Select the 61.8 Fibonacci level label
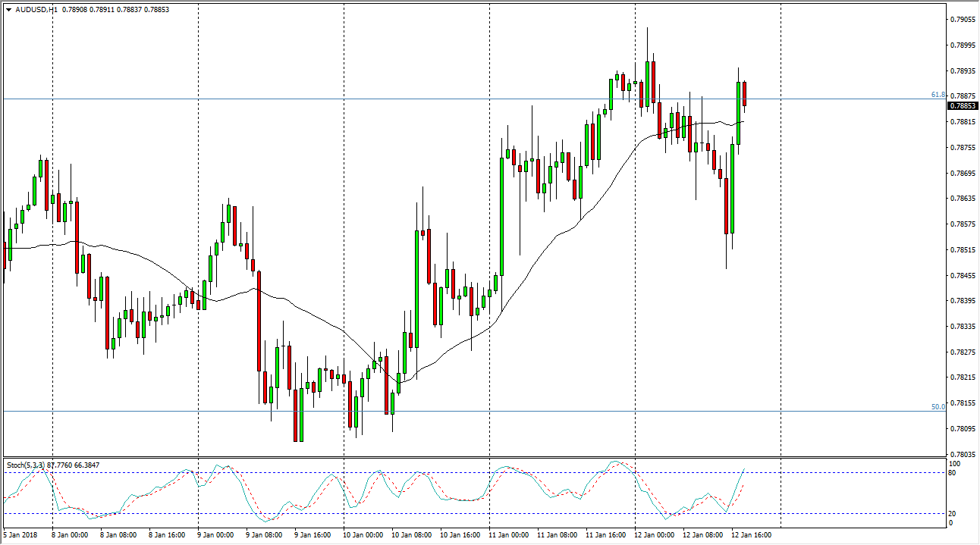980x545 pixels. [938, 95]
